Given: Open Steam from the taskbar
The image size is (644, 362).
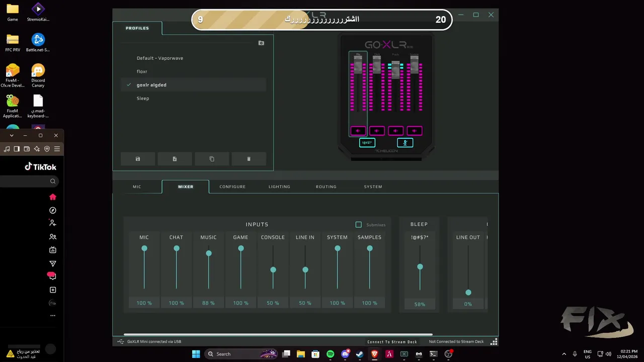Looking at the screenshot, I should (x=360, y=354).
